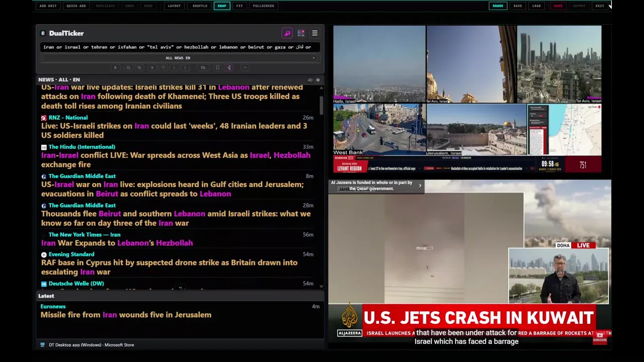
Task: Click the DualTicker logo icon
Action: click(x=43, y=33)
